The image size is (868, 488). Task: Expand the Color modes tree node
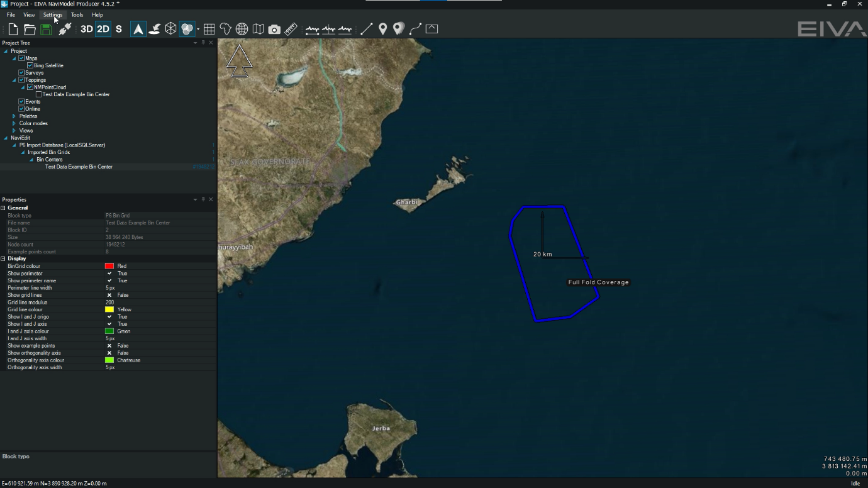pyautogui.click(x=14, y=123)
